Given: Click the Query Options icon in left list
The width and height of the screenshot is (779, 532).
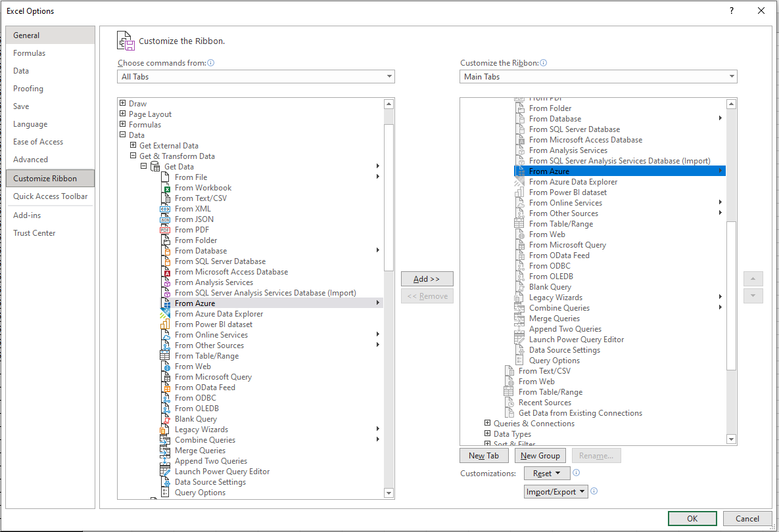Looking at the screenshot, I should (165, 493).
